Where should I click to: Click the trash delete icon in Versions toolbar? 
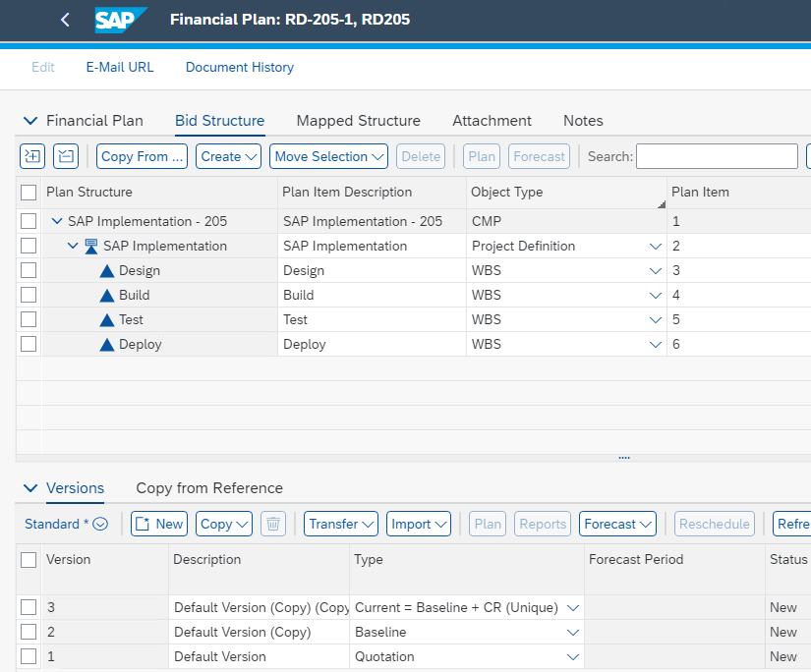pyautogui.click(x=273, y=524)
